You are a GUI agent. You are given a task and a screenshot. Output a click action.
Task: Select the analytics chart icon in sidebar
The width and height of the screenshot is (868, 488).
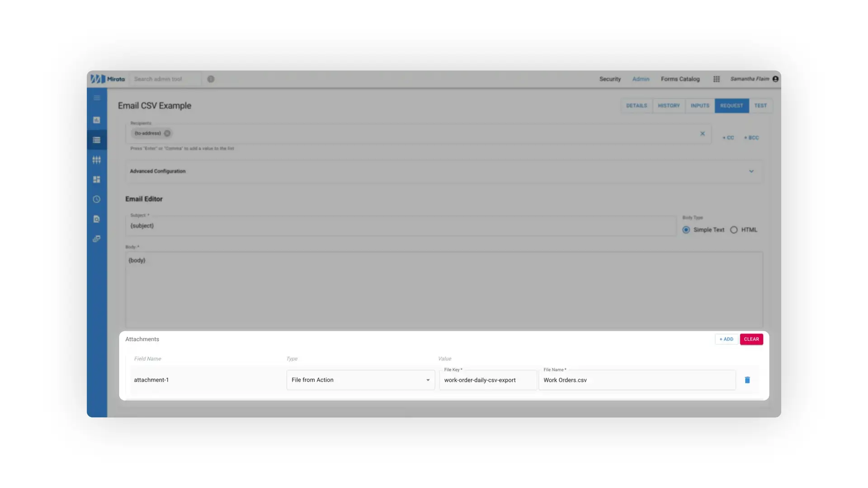coord(97,120)
